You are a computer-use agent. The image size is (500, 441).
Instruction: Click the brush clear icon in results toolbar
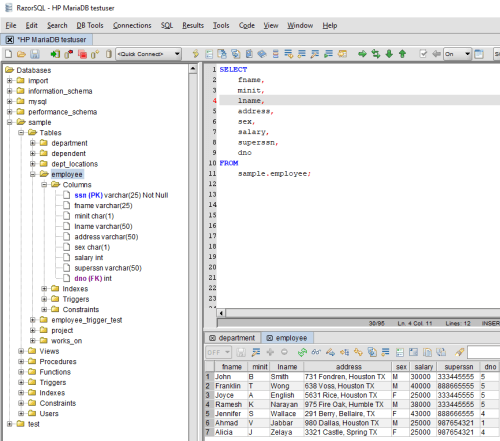460,352
